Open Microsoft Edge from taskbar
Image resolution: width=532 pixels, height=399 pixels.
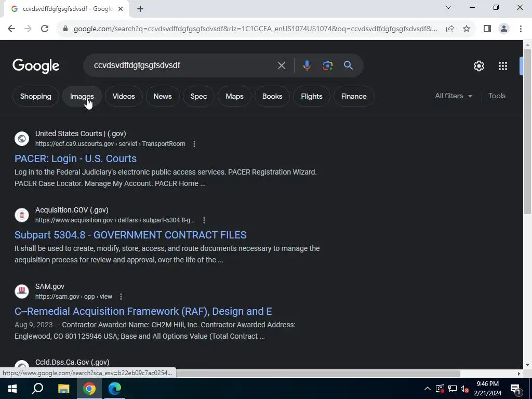tap(115, 389)
